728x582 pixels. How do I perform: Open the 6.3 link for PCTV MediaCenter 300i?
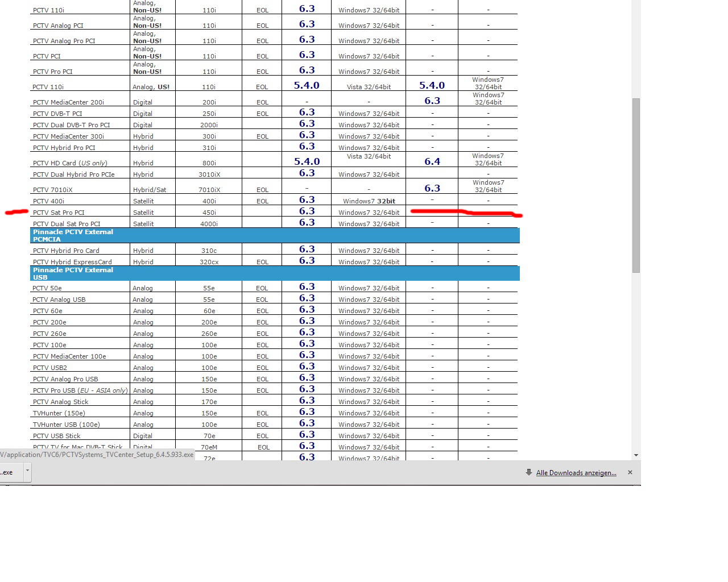click(x=307, y=135)
